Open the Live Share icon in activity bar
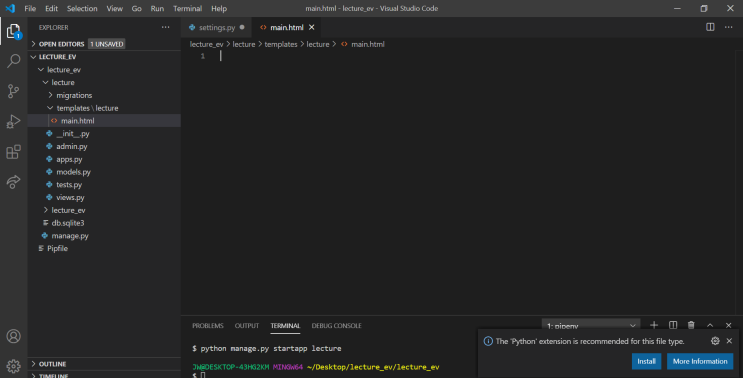This screenshot has height=378, width=743. coord(14,182)
